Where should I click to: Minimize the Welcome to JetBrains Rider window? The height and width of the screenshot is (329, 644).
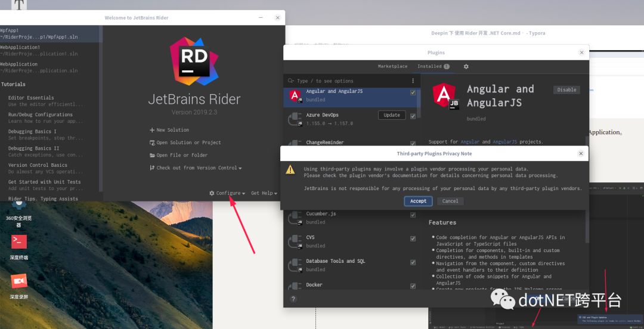pos(261,18)
